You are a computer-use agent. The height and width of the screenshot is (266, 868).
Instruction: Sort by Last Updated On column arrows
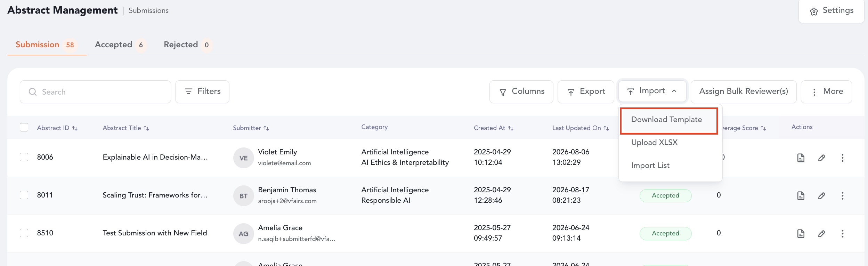pyautogui.click(x=606, y=128)
